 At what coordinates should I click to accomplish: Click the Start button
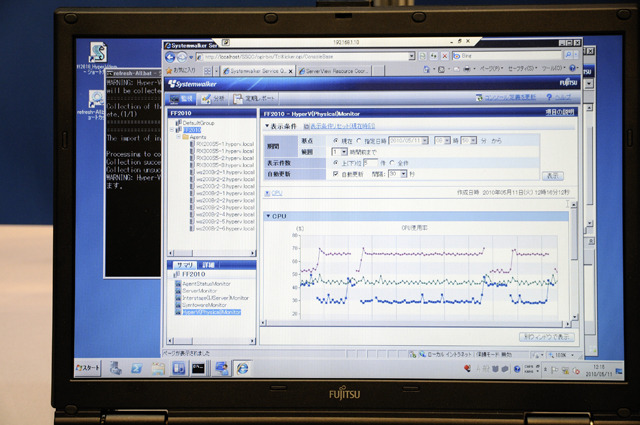pos(88,368)
